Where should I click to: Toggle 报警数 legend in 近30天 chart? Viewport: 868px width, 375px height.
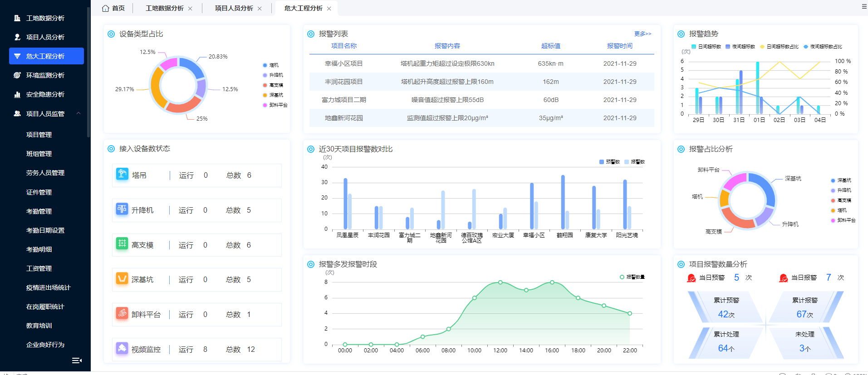coord(634,162)
